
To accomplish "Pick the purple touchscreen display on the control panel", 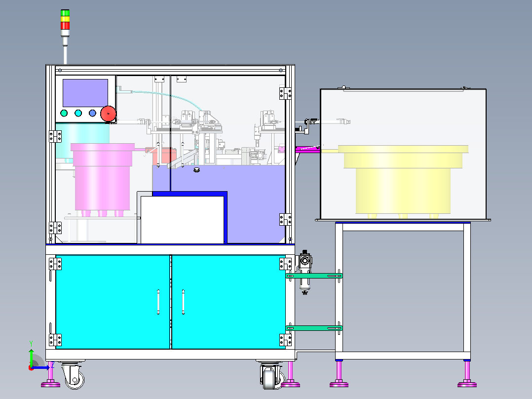I will pos(85,93).
